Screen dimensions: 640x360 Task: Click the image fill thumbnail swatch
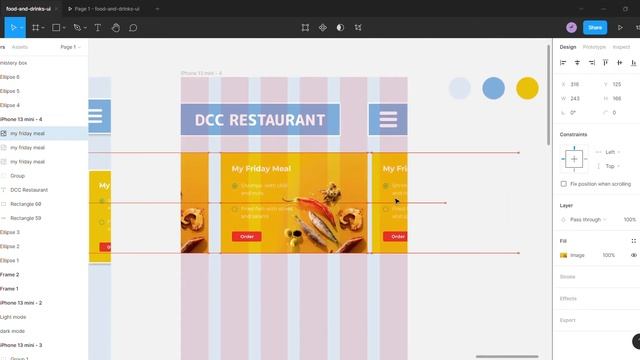point(564,255)
